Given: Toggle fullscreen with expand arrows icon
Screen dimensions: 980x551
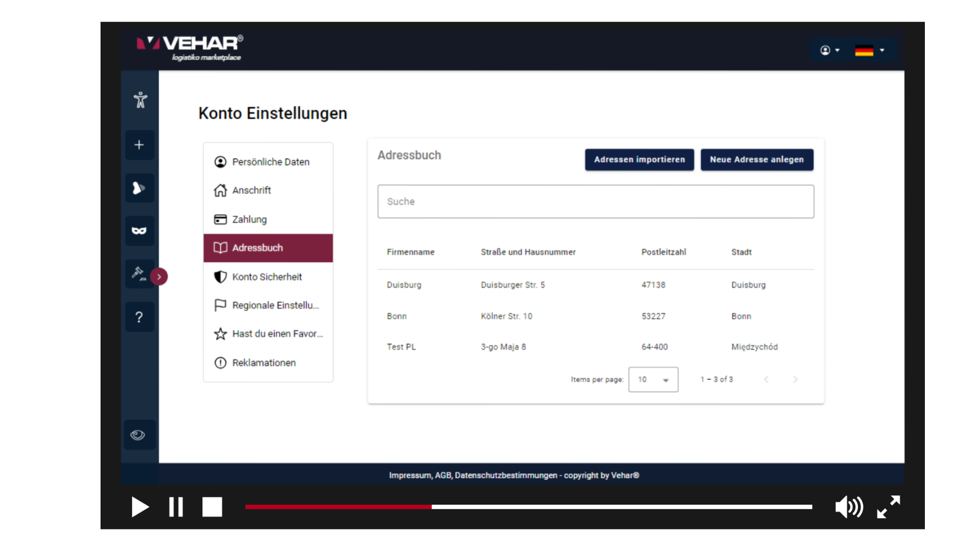Looking at the screenshot, I should tap(889, 507).
